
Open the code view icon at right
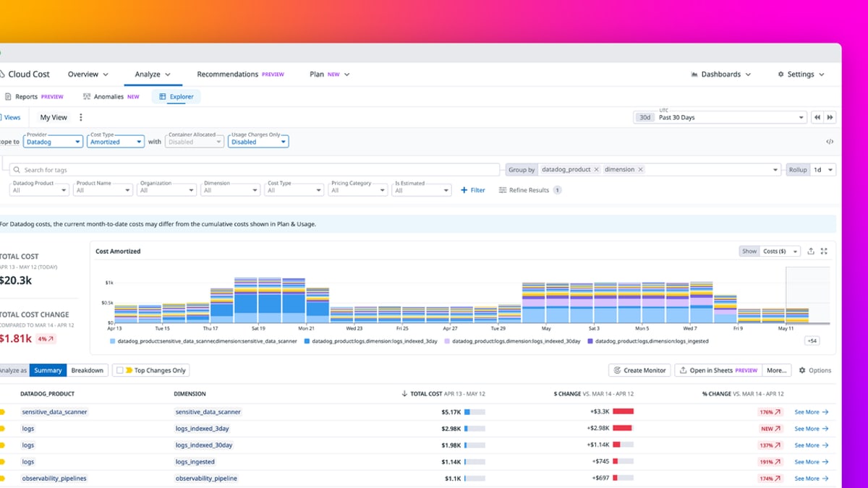pos(830,142)
